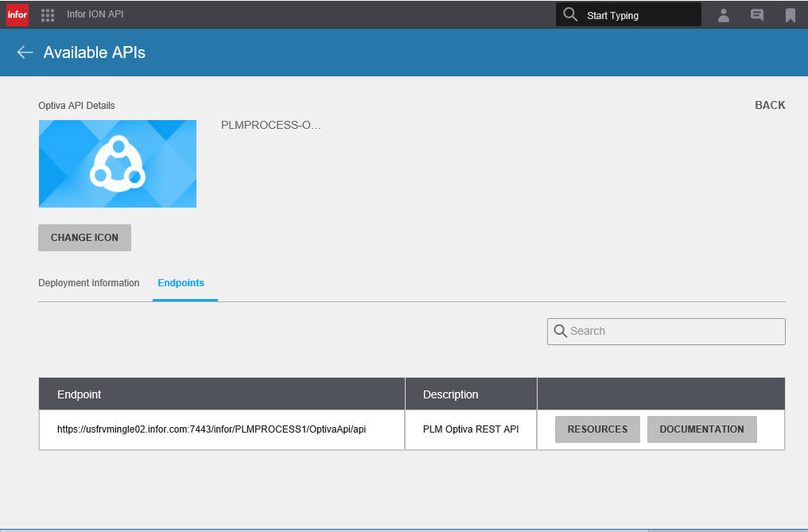
Task: Click the truncated PLMPROCESS-O… name
Action: tap(271, 126)
